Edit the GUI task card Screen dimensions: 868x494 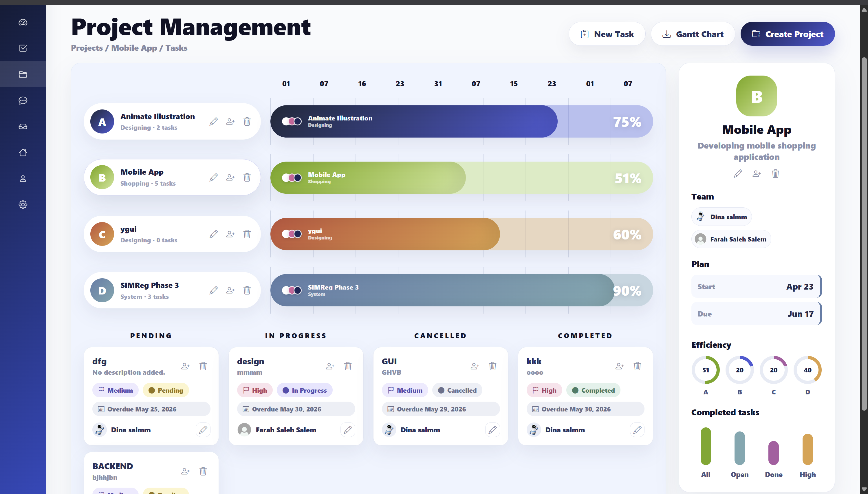pos(492,430)
